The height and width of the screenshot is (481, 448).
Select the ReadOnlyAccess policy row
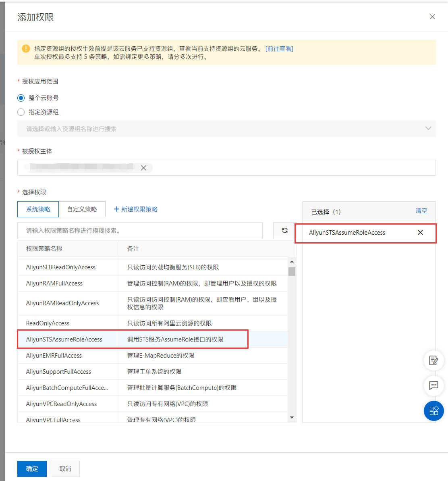[x=153, y=323]
